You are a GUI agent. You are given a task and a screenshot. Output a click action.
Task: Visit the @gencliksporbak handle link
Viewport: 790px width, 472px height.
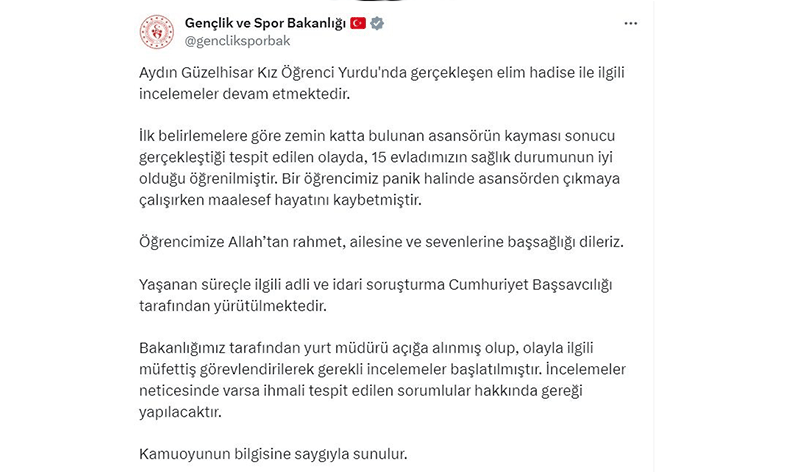click(x=237, y=41)
